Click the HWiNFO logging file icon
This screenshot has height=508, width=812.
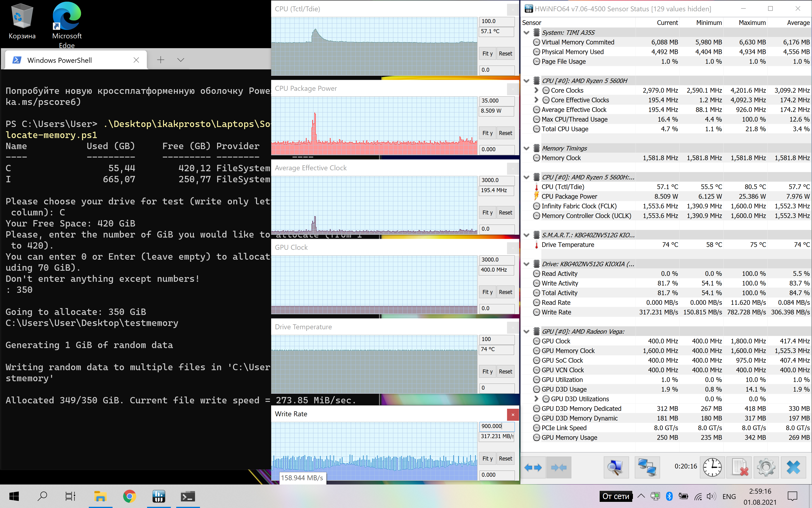pyautogui.click(x=739, y=467)
